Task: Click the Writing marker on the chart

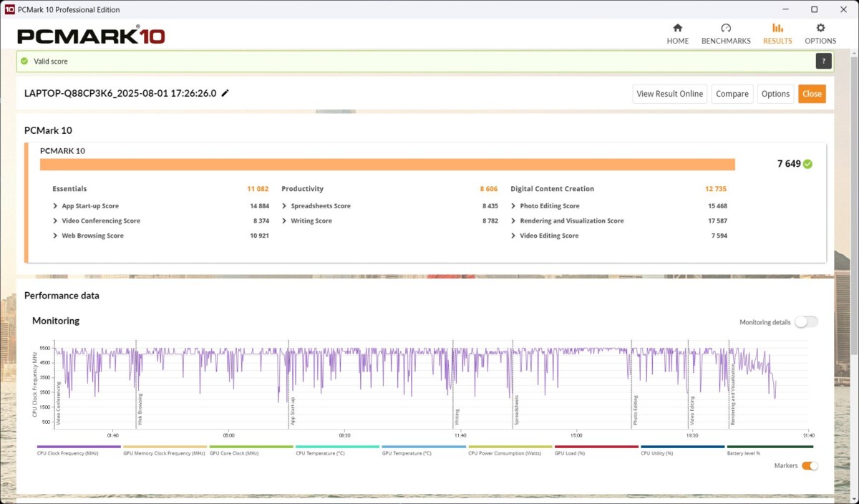Action: pyautogui.click(x=457, y=418)
